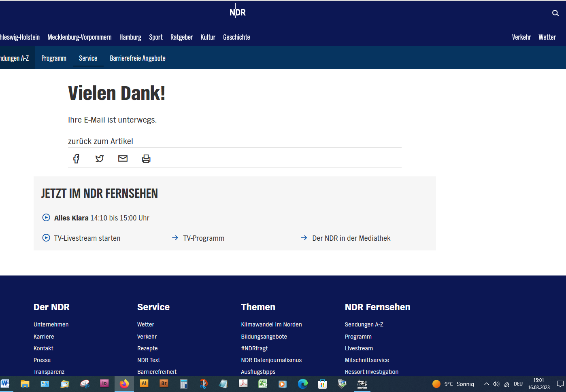
Task: Start the TV-Livestream
Action: click(87, 238)
